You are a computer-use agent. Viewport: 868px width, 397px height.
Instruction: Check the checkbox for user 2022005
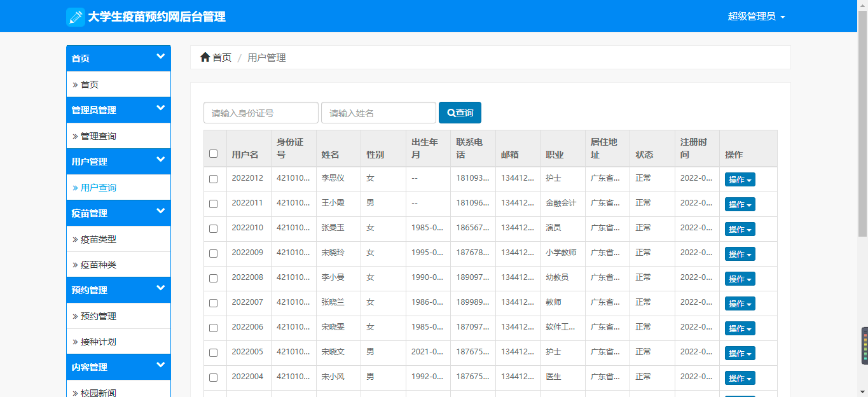pyautogui.click(x=214, y=352)
